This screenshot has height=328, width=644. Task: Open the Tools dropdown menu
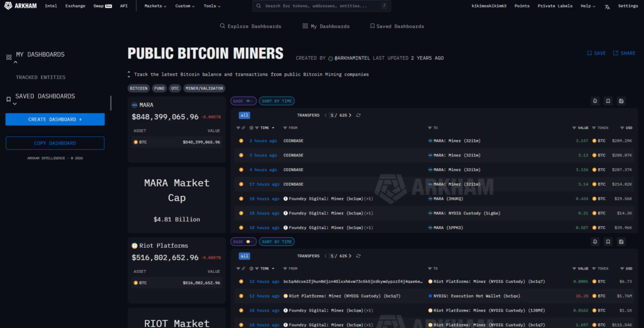[212, 6]
